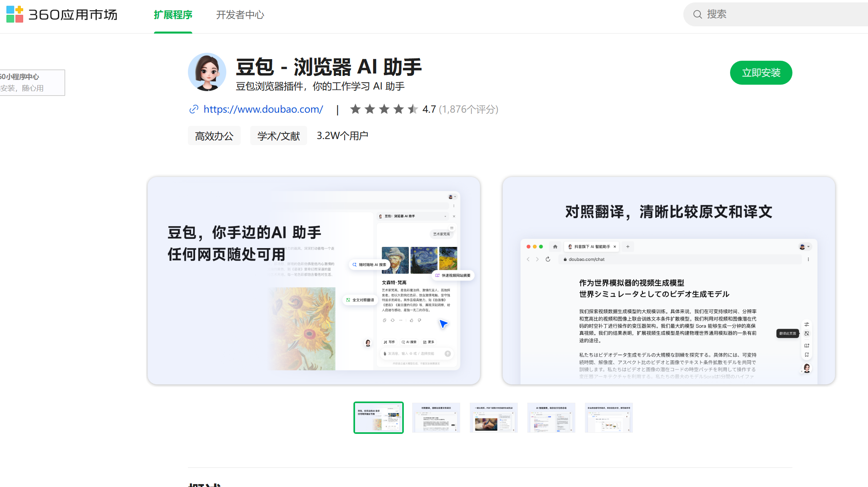
Task: Click the 360应用市场 logo icon
Action: [15, 14]
